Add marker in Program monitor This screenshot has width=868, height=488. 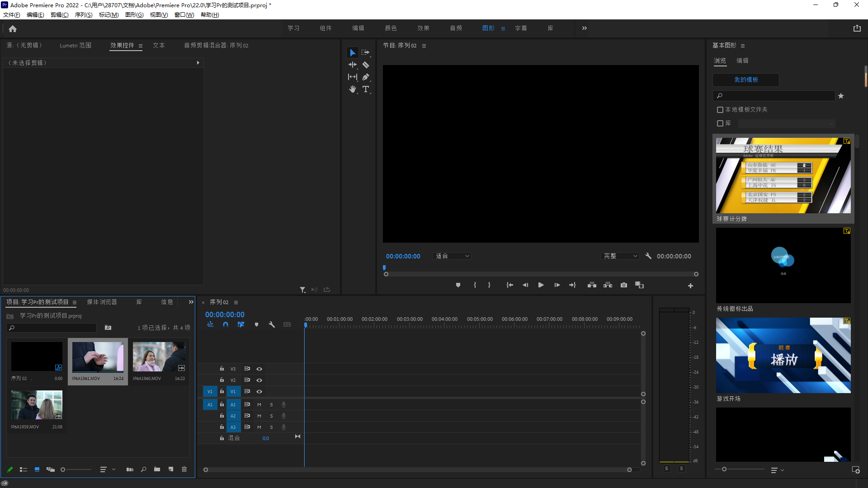point(458,285)
